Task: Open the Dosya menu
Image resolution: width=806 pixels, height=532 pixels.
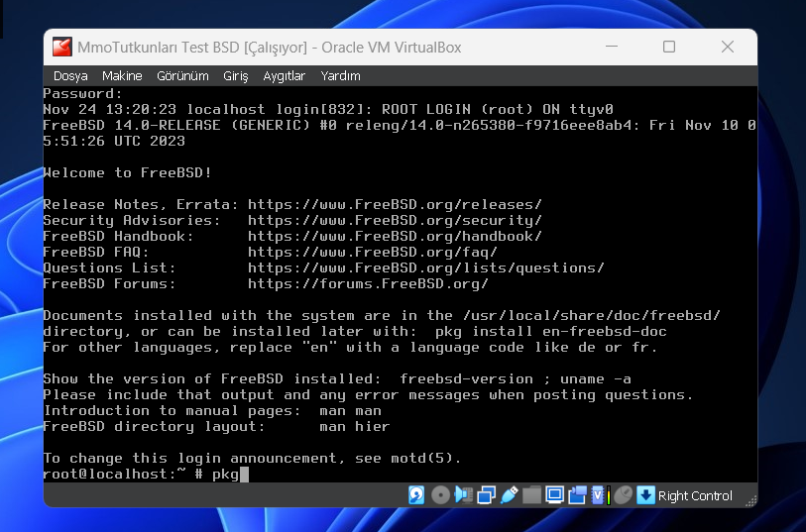Action: pyautogui.click(x=70, y=76)
